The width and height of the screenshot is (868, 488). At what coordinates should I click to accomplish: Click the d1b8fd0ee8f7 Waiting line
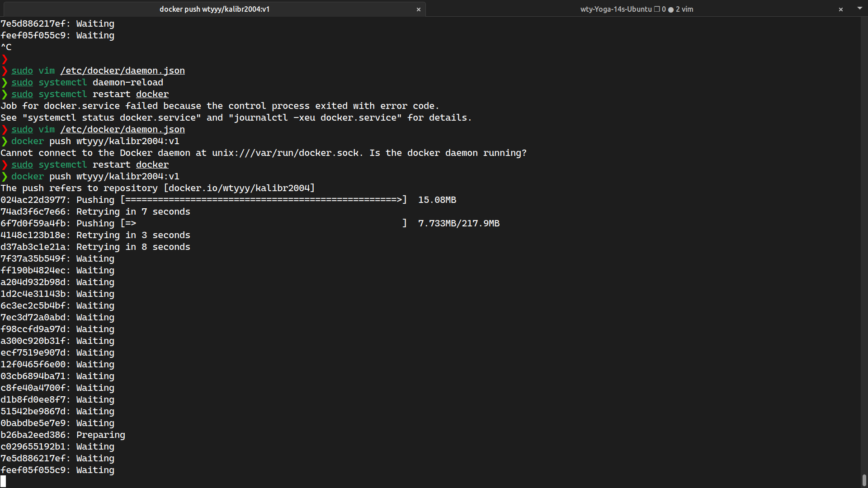pos(57,399)
